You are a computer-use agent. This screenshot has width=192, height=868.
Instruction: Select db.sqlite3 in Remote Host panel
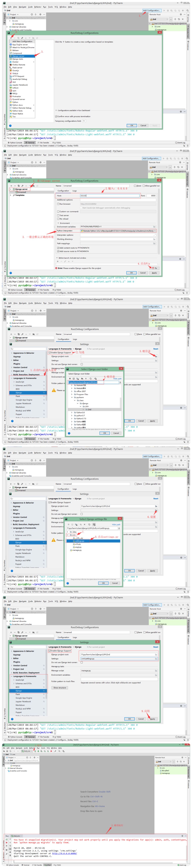(x=165, y=770)
